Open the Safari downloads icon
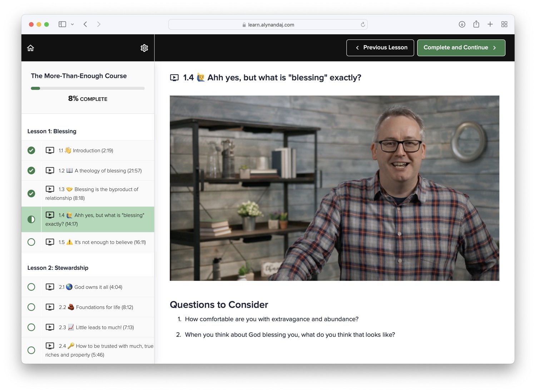This screenshot has width=536, height=392. 462,24
